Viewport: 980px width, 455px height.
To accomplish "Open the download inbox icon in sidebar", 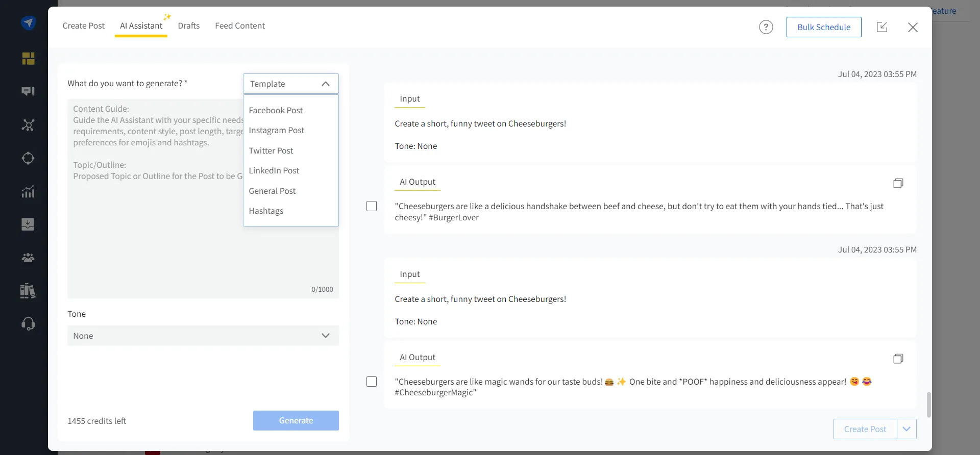I will point(28,224).
